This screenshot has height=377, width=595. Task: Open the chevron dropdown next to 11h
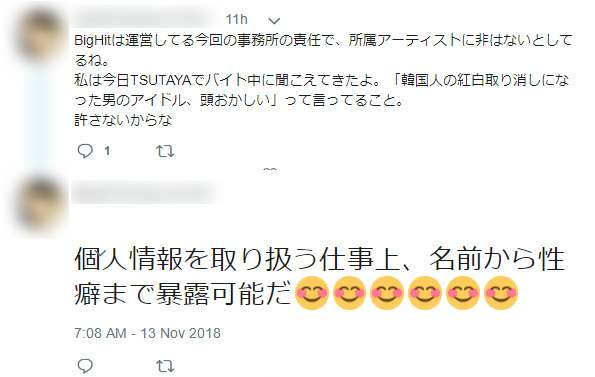274,20
